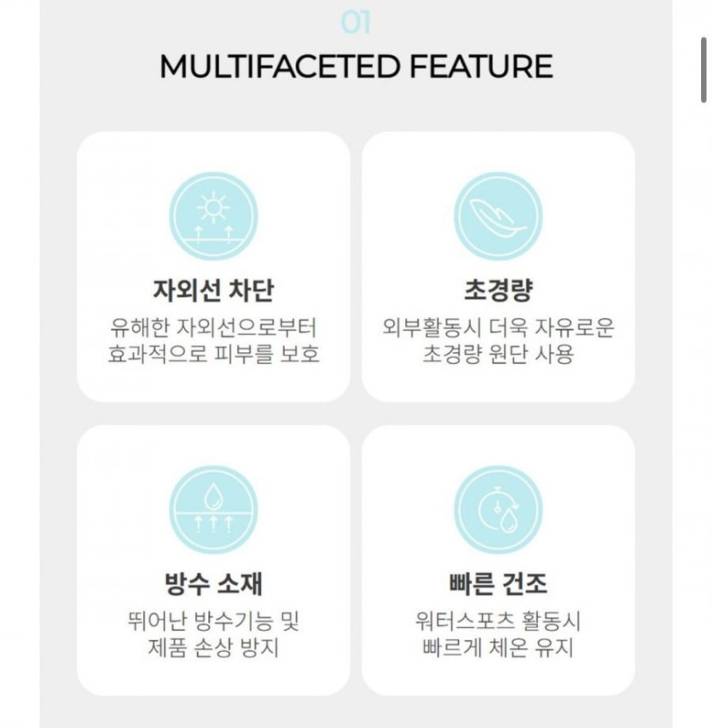Click the waterproof droplet icon

tap(212, 510)
